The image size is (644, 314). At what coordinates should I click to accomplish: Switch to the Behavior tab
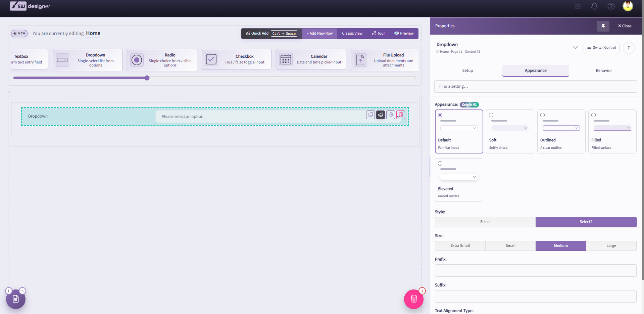tap(604, 71)
